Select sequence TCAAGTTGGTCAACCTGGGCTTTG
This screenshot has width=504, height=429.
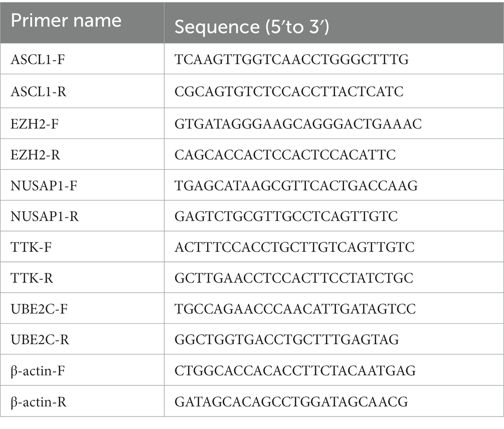coord(291,60)
